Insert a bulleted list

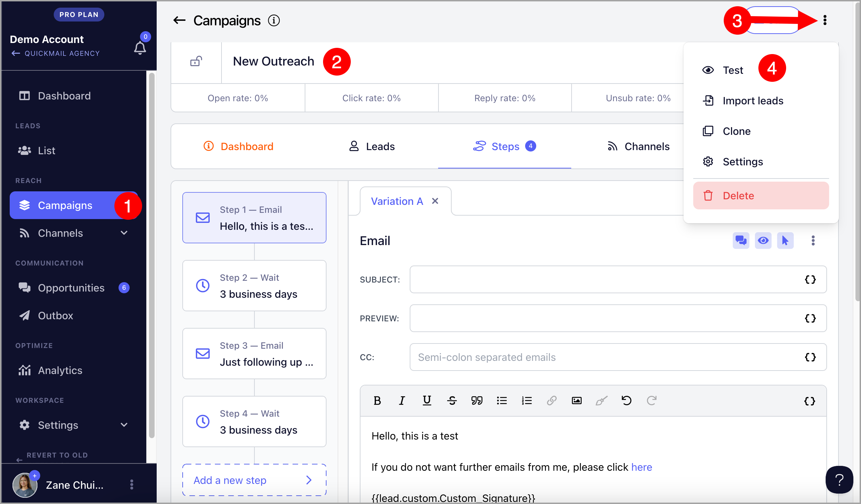(502, 401)
